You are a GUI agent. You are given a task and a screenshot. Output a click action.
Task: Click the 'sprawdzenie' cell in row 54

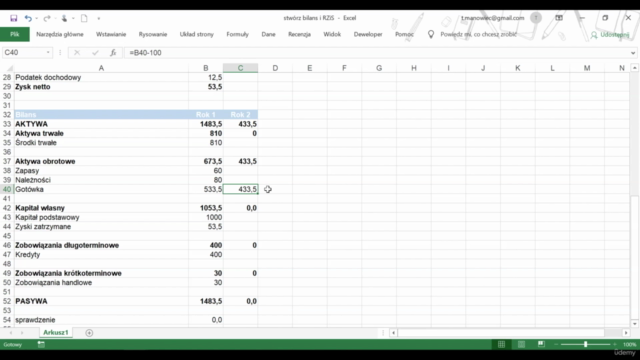[x=101, y=320]
